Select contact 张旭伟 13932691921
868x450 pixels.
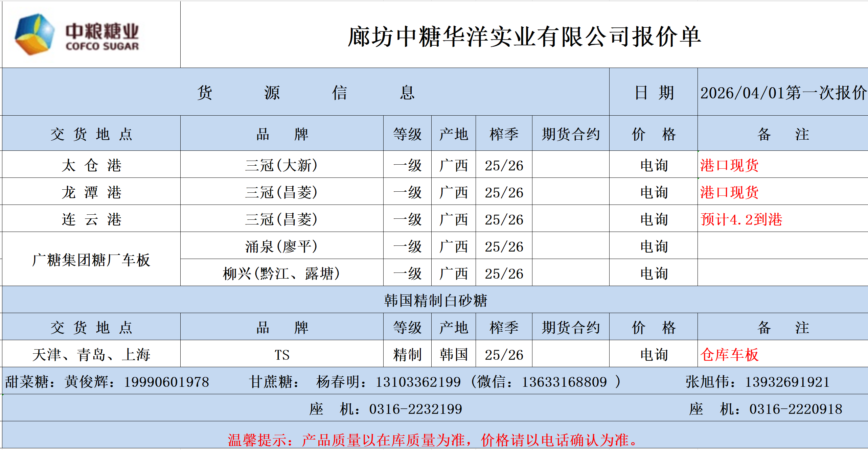[x=758, y=382]
